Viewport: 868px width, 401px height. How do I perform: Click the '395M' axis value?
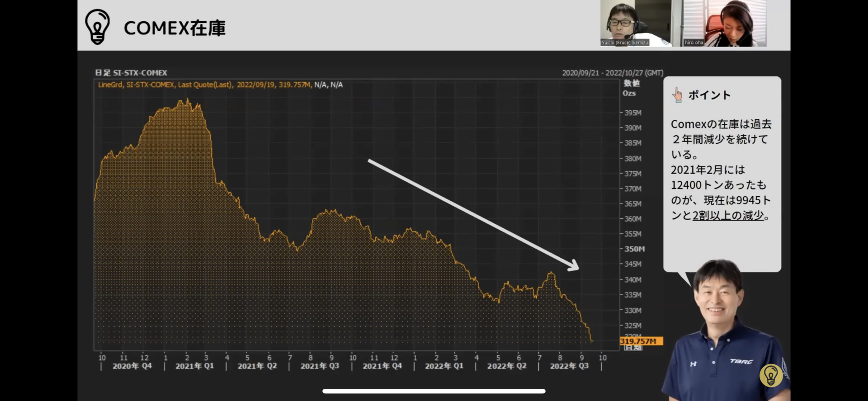click(633, 113)
